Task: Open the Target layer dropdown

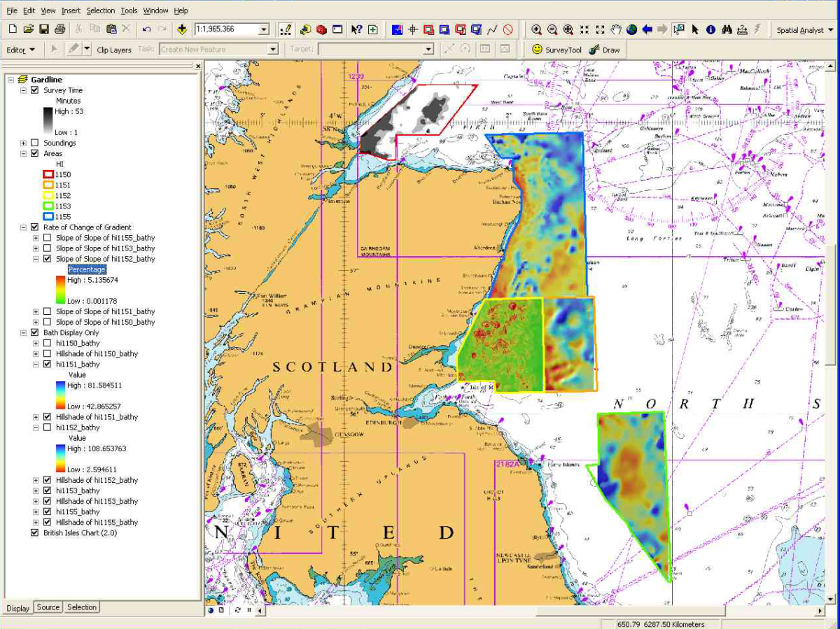Action: [428, 50]
